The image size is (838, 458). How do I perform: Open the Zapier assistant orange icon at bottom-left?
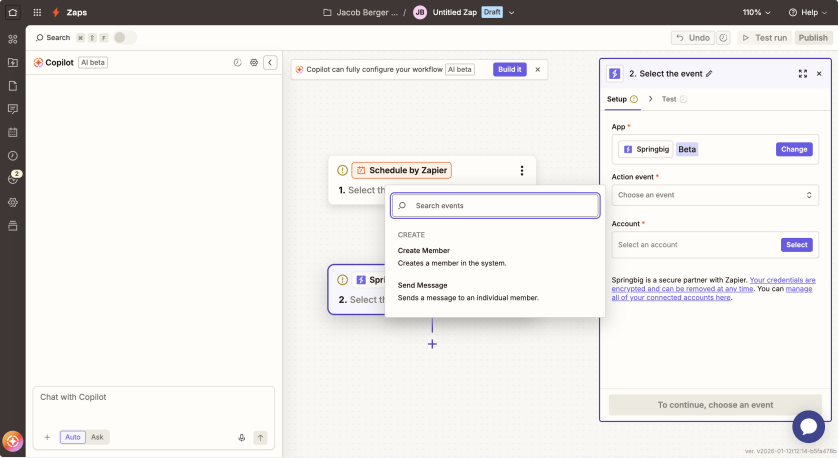click(13, 441)
